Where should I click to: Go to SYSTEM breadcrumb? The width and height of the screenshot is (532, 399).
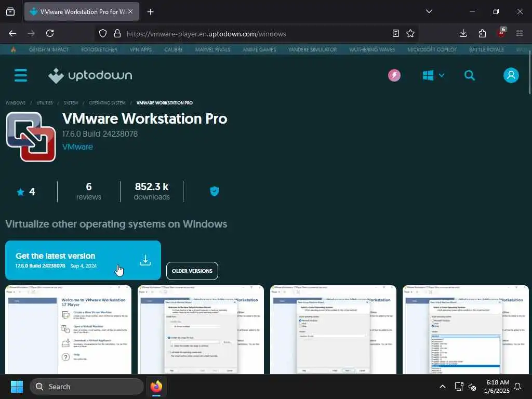coord(71,103)
